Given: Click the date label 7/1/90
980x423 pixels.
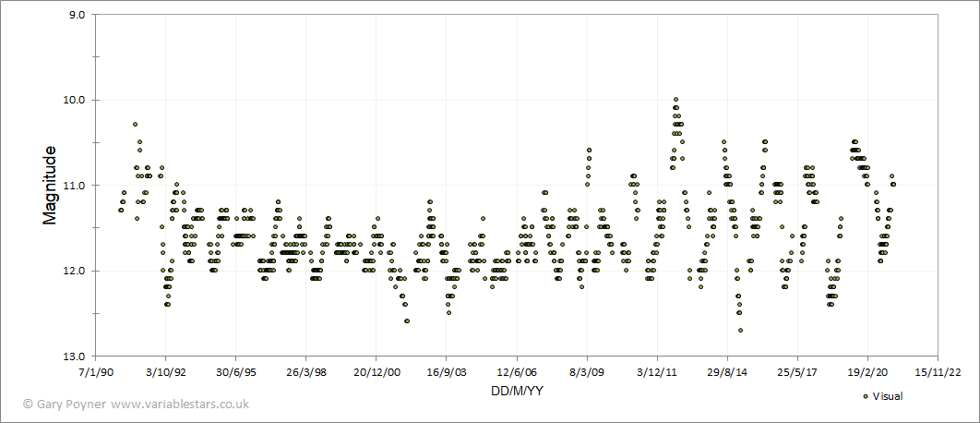Looking at the screenshot, I should (96, 371).
